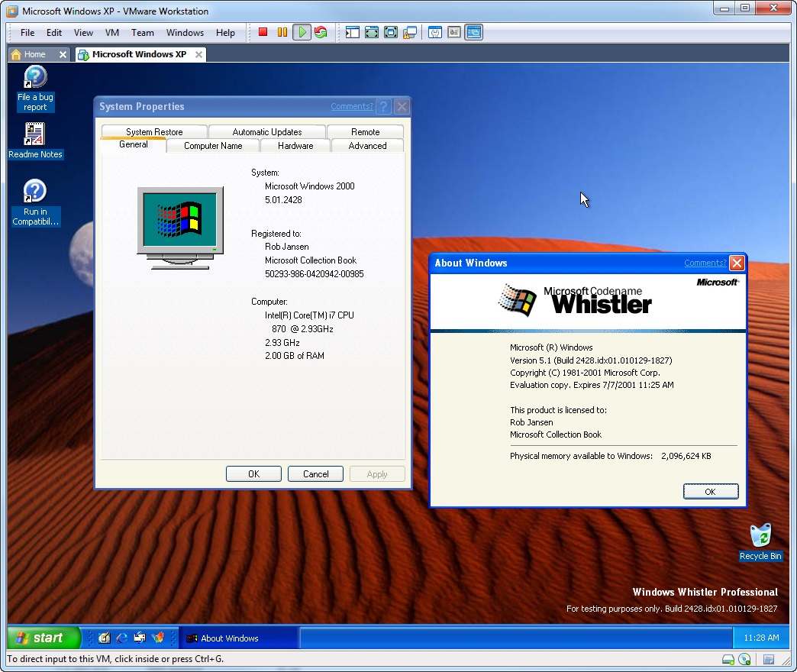Click the CD-ROM device icon in VMware status bar
The width and height of the screenshot is (797, 672).
coord(744,659)
